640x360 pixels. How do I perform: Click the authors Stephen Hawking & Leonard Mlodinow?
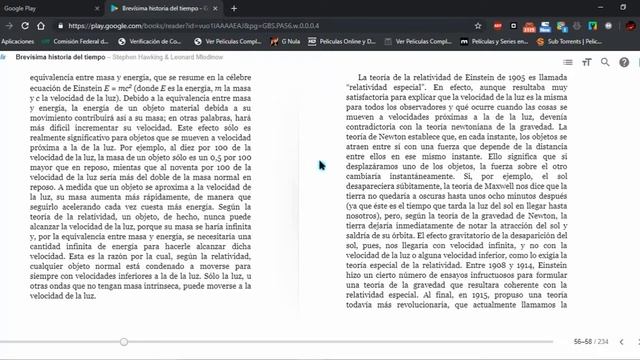click(167, 57)
